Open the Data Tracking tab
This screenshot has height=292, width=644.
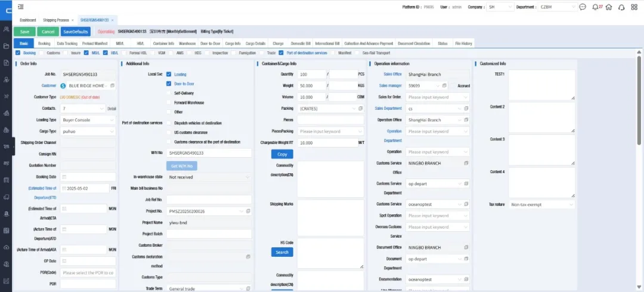point(67,44)
